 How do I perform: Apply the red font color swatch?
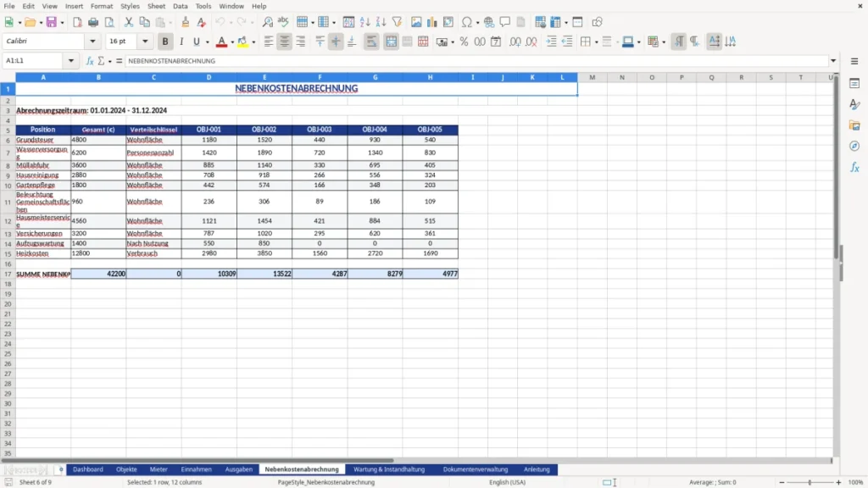pyautogui.click(x=221, y=42)
